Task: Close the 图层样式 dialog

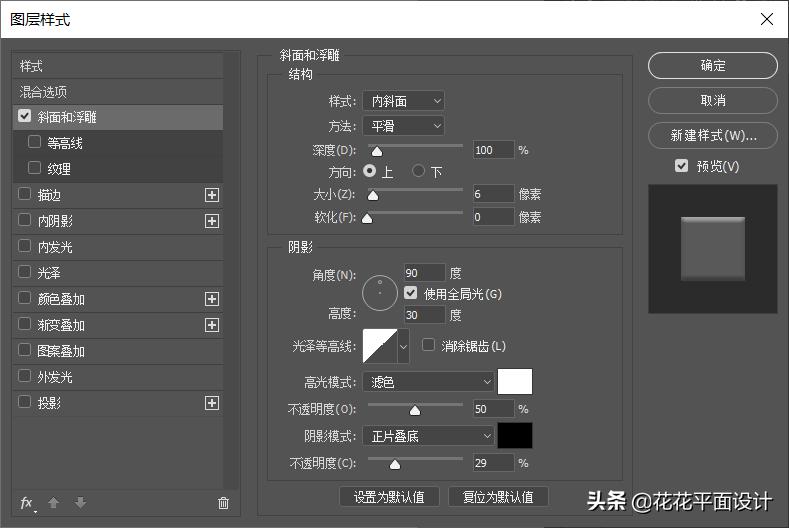Action: [x=767, y=19]
